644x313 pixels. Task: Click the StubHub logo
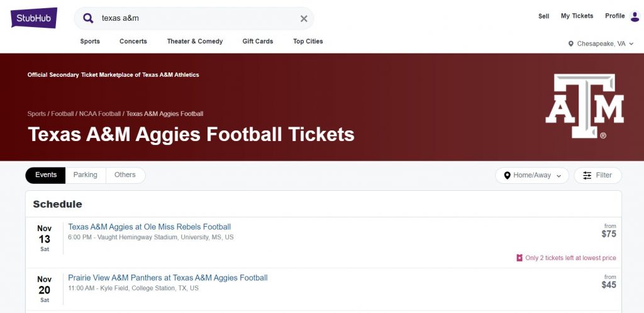click(34, 18)
